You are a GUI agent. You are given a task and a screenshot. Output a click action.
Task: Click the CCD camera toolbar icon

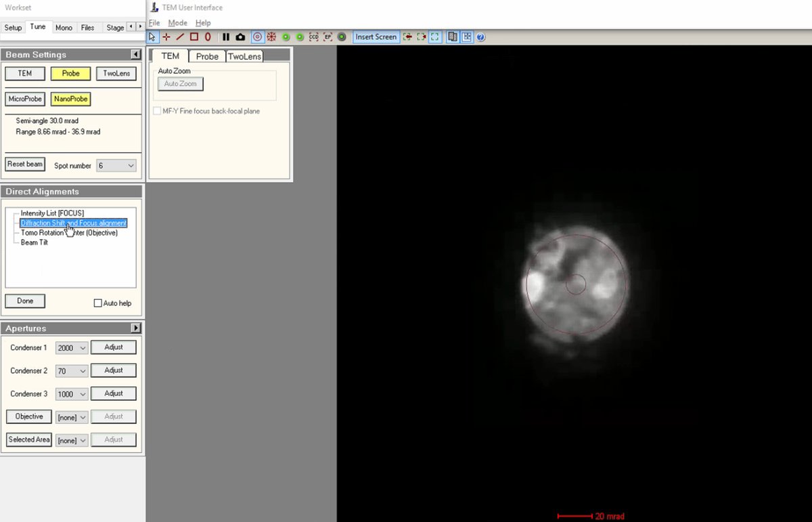314,37
